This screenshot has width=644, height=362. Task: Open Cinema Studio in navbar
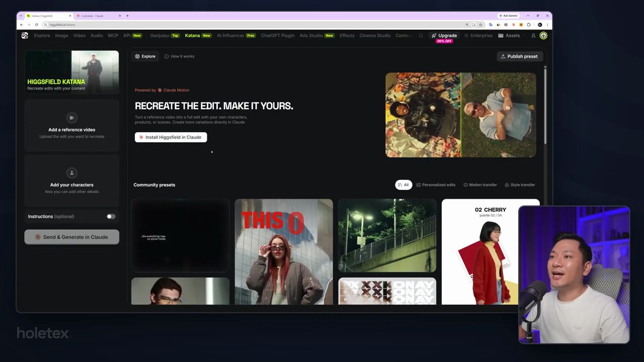tap(375, 36)
